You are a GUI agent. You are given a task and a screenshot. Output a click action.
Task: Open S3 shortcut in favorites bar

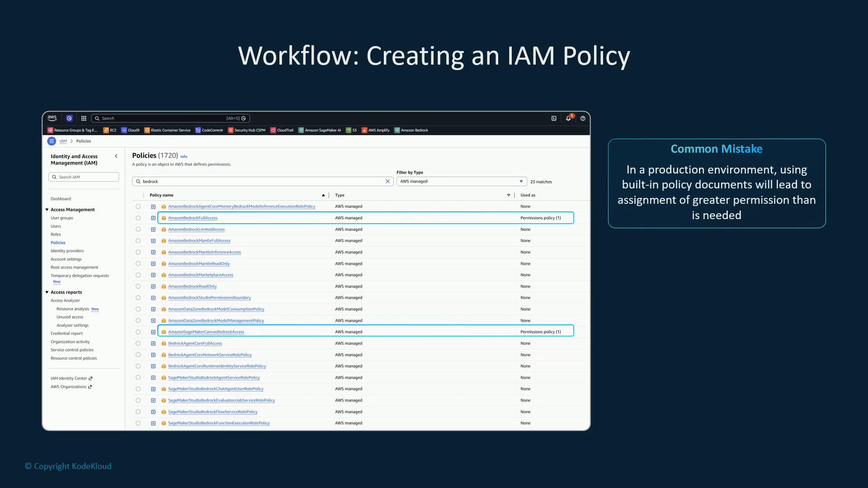(351, 130)
